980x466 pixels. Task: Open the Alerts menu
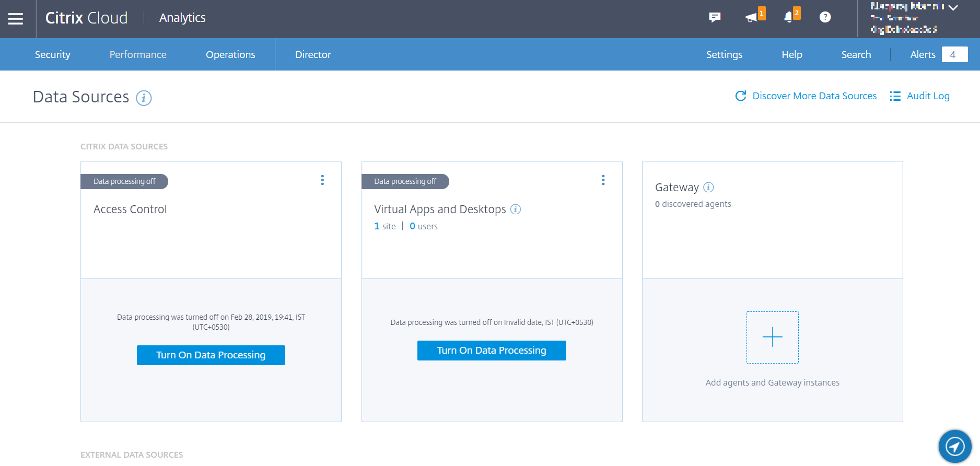click(x=923, y=54)
